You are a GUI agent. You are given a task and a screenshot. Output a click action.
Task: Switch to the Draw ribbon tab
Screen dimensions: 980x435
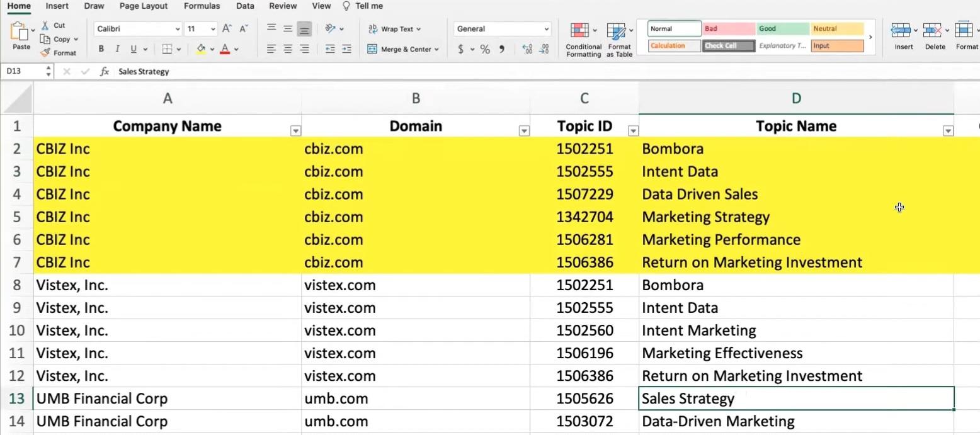click(94, 6)
